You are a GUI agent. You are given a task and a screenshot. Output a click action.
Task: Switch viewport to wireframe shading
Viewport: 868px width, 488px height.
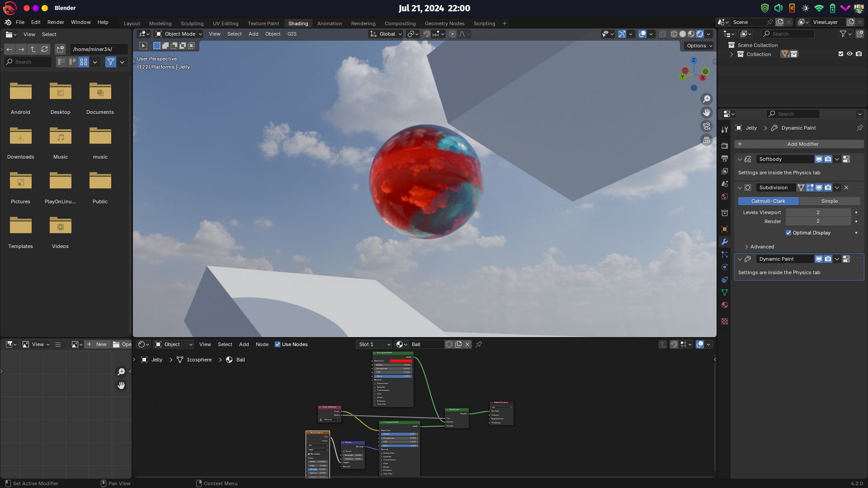point(674,34)
